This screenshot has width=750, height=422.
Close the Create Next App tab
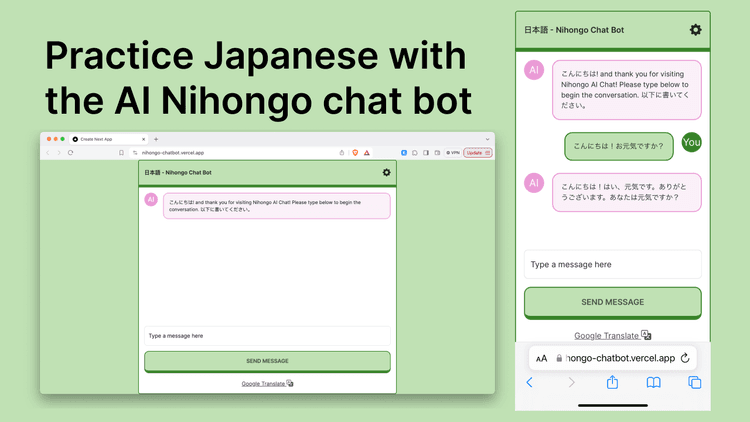click(x=143, y=139)
